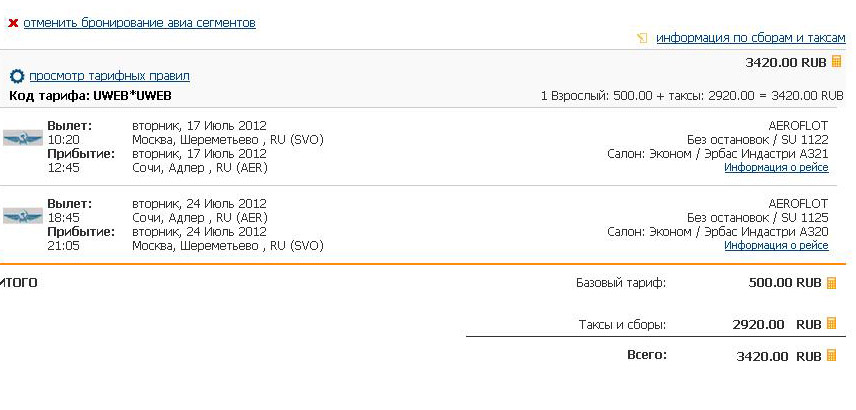
Task: Click calculator icon beside base fare 500.00 RUB
Action: point(831,283)
